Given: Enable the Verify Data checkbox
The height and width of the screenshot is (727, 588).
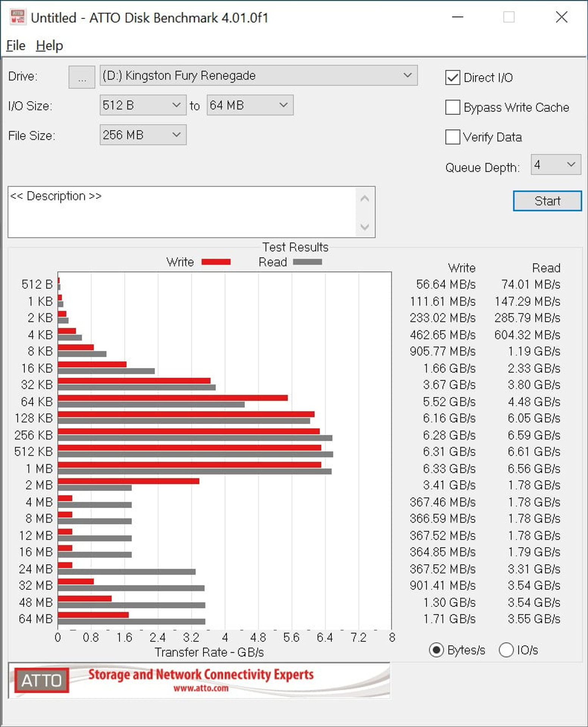Looking at the screenshot, I should [x=452, y=137].
